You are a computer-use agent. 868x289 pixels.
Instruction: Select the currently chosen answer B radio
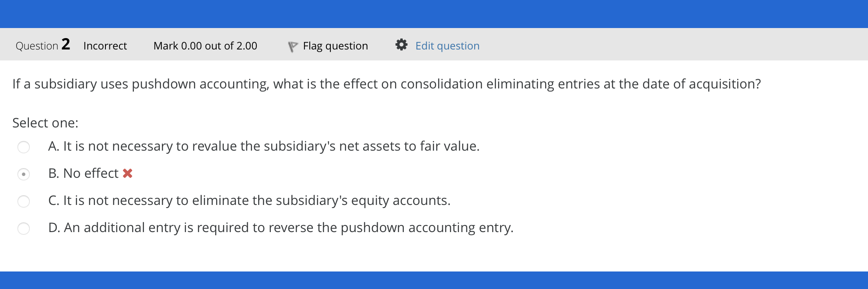click(24, 174)
